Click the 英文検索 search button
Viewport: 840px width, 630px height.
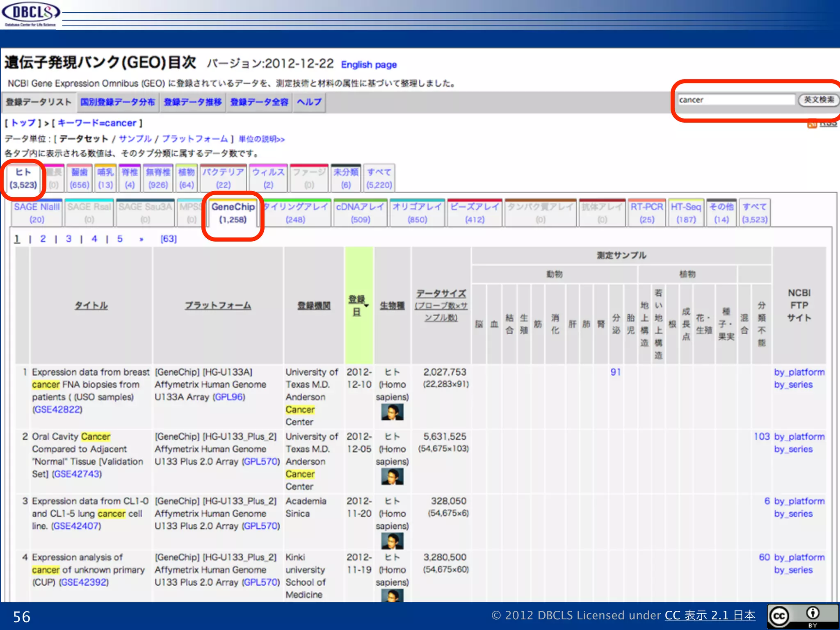tap(818, 100)
